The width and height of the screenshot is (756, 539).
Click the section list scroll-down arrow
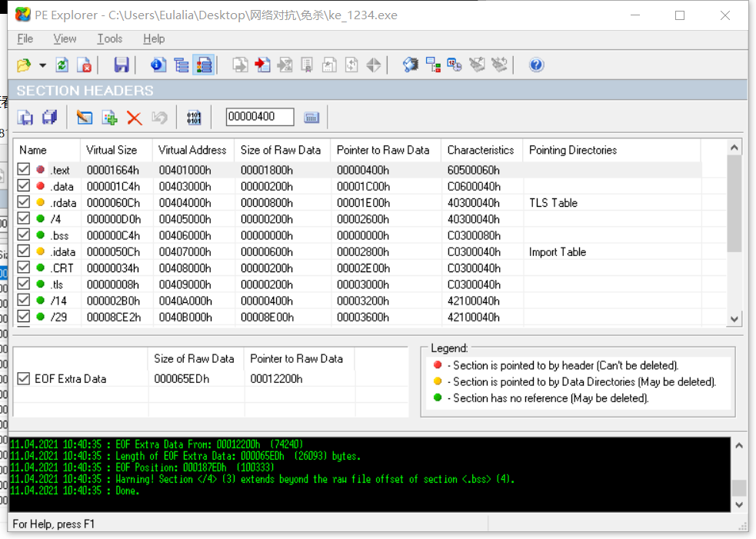tap(734, 318)
